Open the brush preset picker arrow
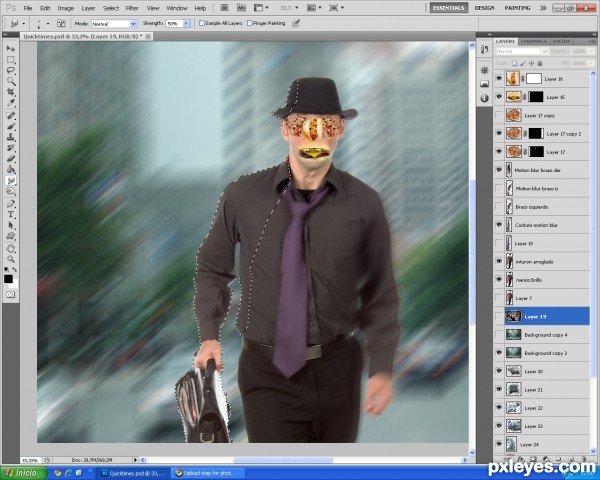The image size is (600, 480). pos(48,24)
